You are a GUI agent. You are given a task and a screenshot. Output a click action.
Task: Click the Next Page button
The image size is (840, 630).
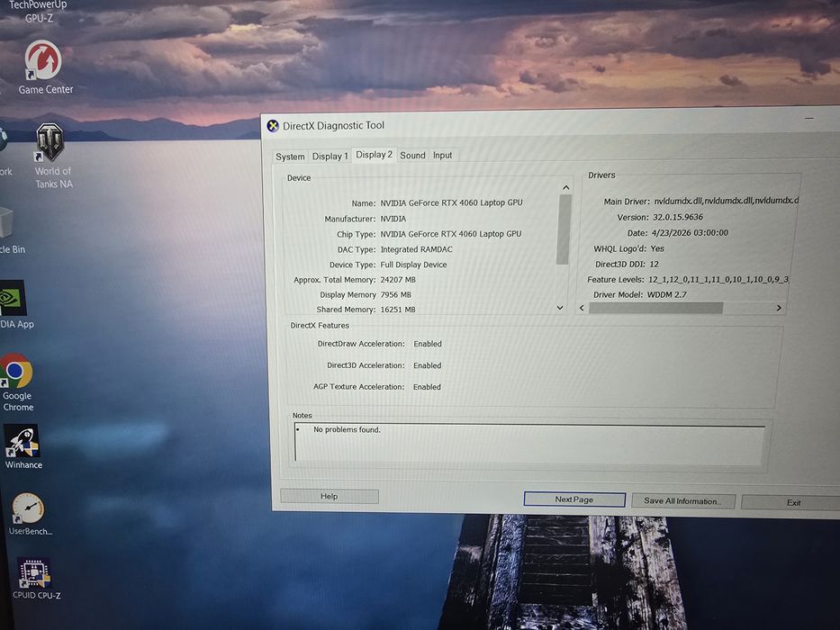coord(574,499)
